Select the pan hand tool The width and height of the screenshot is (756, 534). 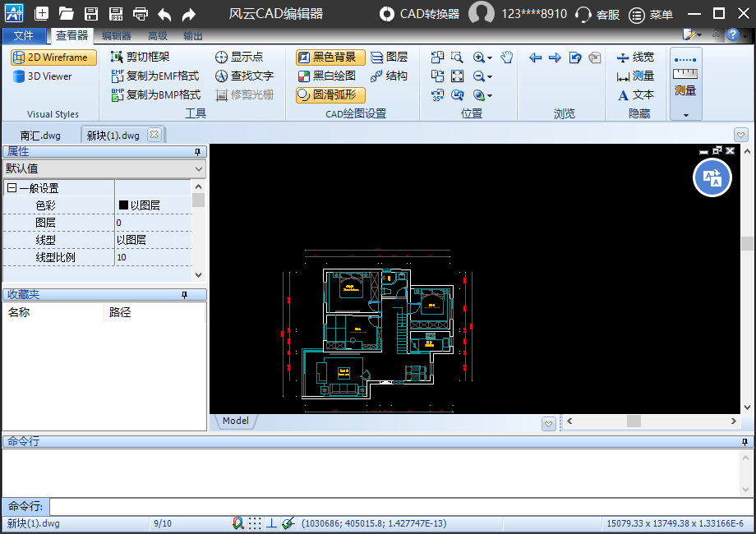[x=507, y=57]
